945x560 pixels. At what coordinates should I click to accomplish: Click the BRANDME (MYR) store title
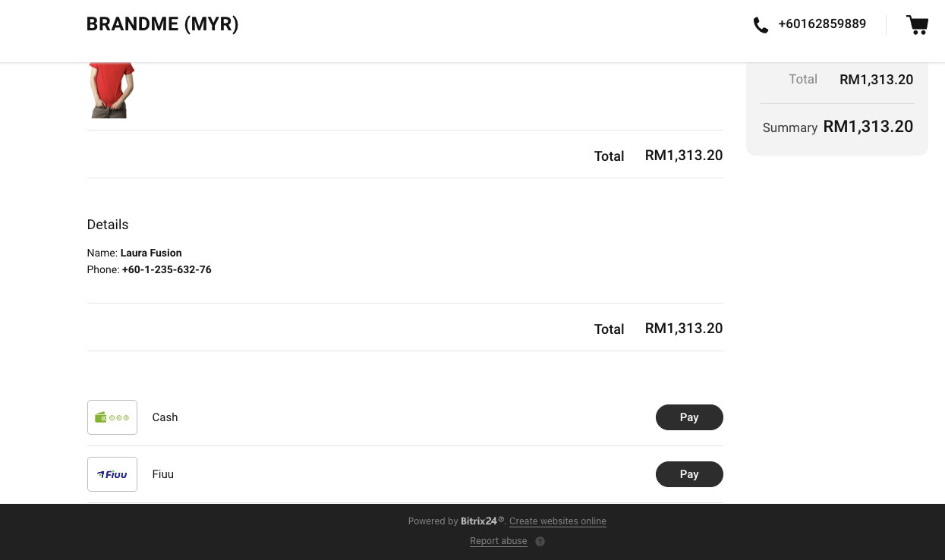[x=162, y=24]
